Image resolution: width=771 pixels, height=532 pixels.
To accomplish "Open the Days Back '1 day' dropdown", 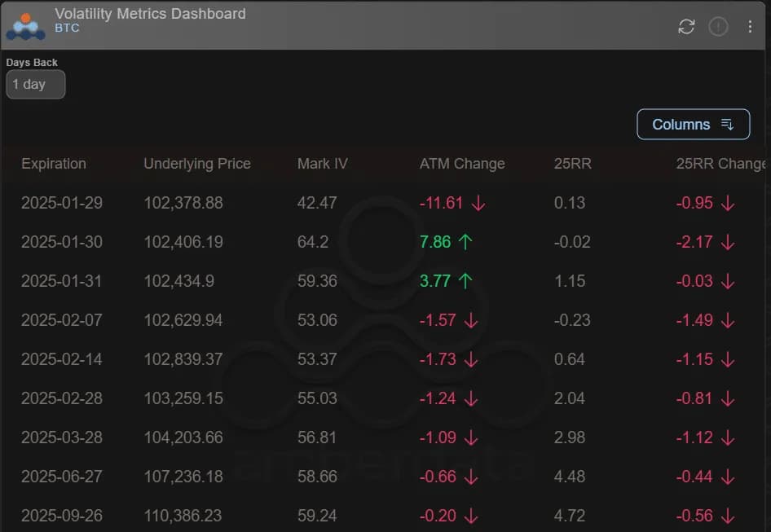I will point(35,84).
